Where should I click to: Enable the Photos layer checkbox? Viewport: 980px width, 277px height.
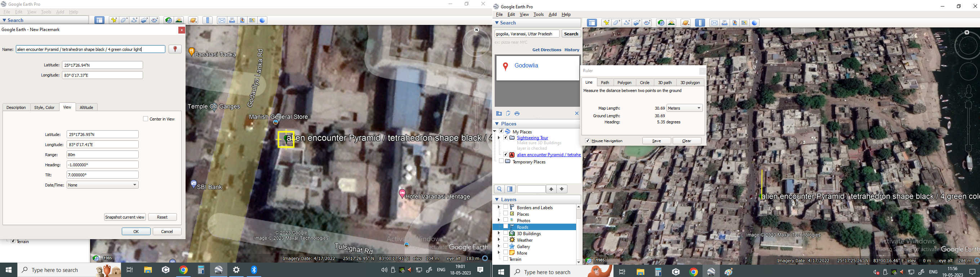[x=505, y=220]
